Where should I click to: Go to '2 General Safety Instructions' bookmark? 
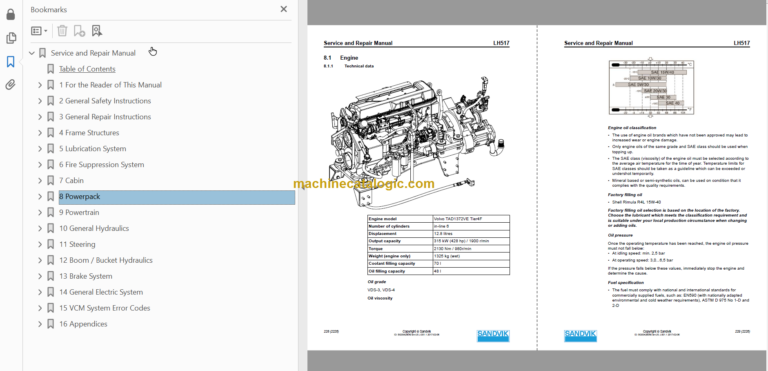pyautogui.click(x=105, y=101)
